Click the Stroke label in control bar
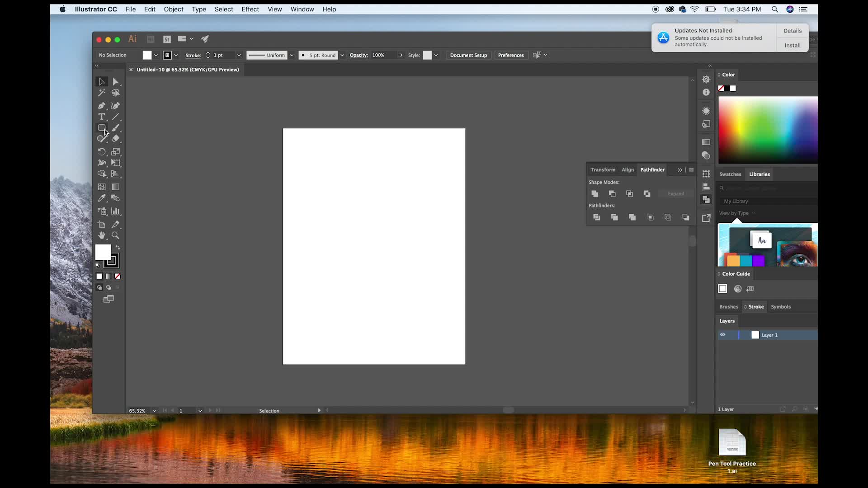The image size is (868, 488). 193,55
